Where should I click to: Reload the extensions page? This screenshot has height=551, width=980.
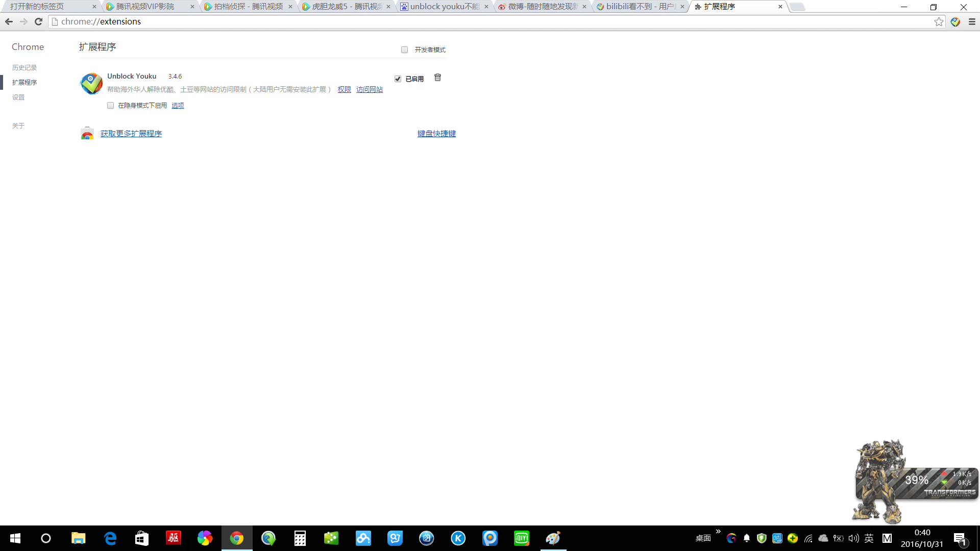point(38,21)
